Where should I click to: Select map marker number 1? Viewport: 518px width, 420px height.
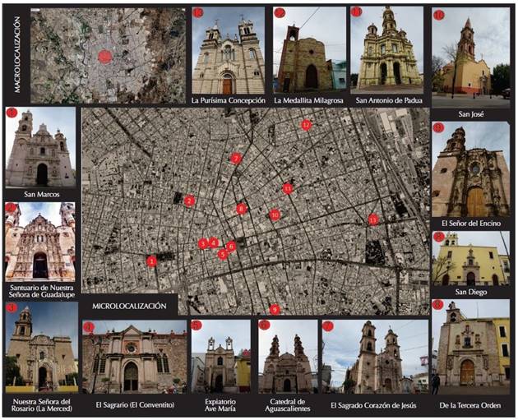[x=151, y=261]
